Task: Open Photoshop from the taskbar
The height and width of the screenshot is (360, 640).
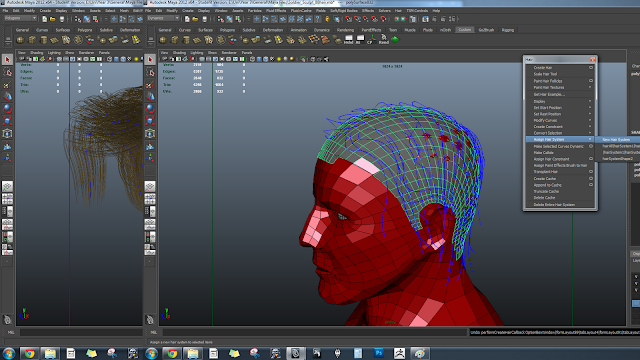Action: coord(379,353)
